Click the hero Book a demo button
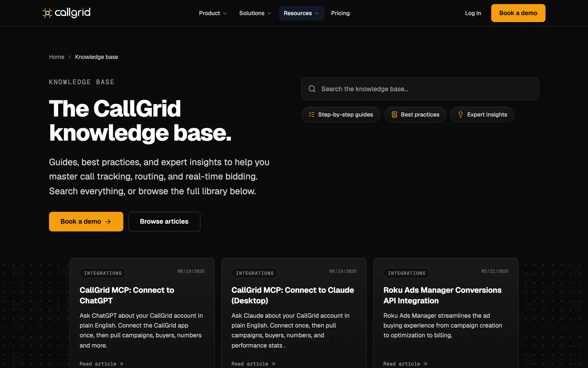This screenshot has height=368, width=588. point(86,222)
